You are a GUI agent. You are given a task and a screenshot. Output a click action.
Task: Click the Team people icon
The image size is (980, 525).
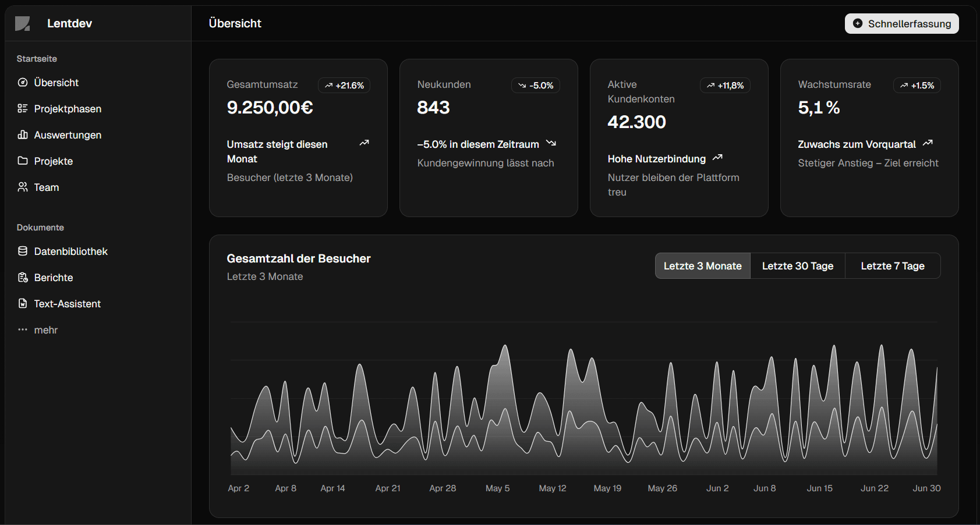click(x=23, y=187)
